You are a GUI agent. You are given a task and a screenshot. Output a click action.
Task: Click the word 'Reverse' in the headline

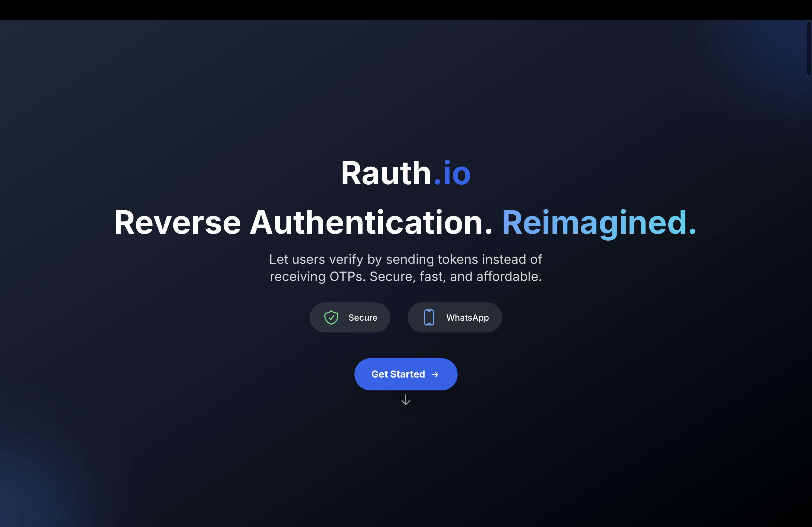point(177,223)
